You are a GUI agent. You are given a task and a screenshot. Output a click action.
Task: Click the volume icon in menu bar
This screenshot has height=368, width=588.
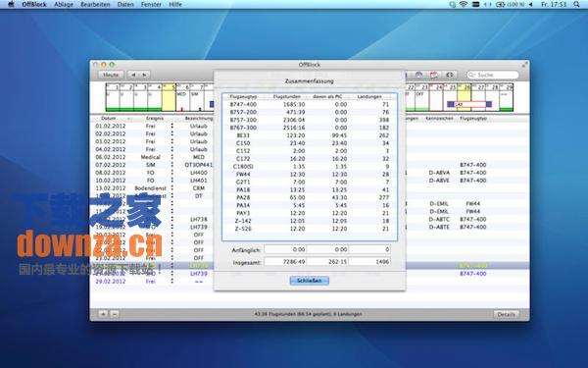[530, 5]
